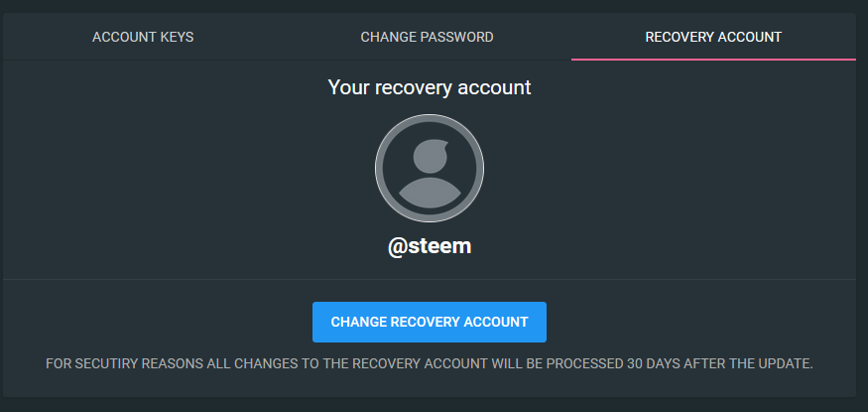Select the Recovery Account tab
Image resolution: width=868 pixels, height=412 pixels.
click(713, 38)
